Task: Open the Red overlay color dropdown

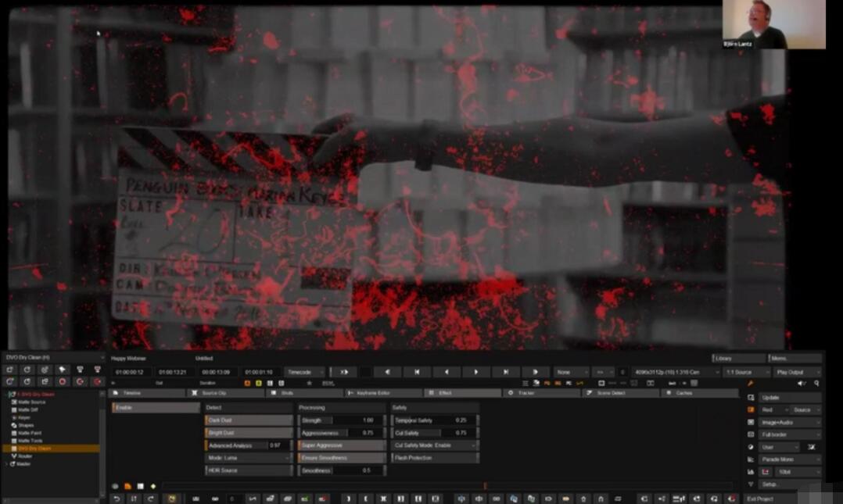Action: click(773, 410)
